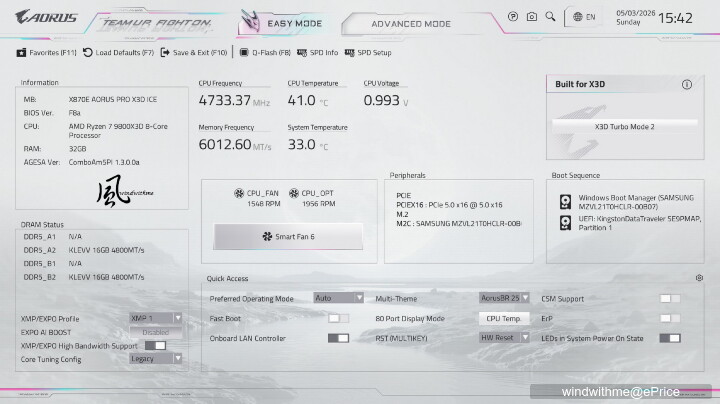Toggle CSM Support switch
720x404 pixels.
coord(670,298)
